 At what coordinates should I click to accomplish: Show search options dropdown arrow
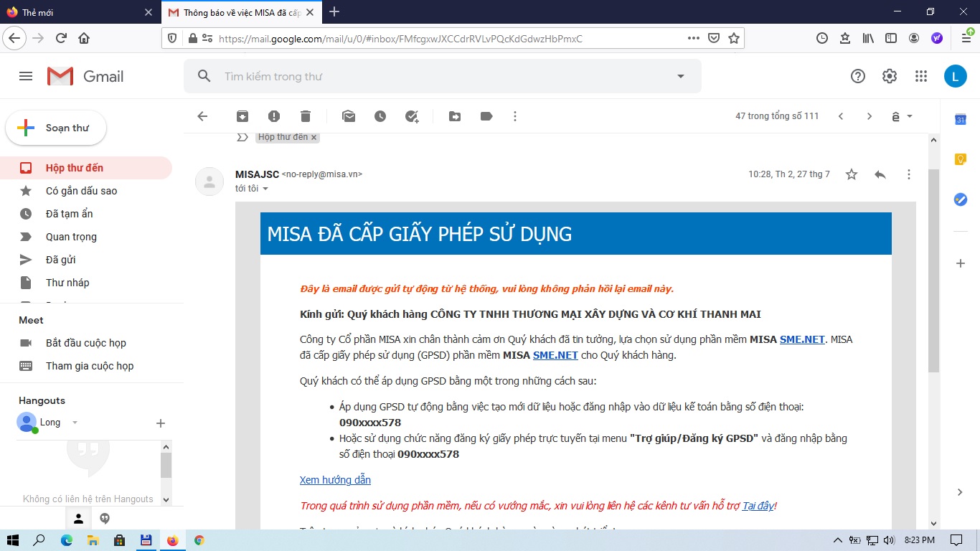point(681,76)
